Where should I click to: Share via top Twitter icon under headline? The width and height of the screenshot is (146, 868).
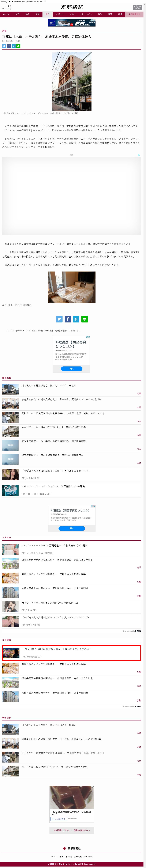coord(4,46)
